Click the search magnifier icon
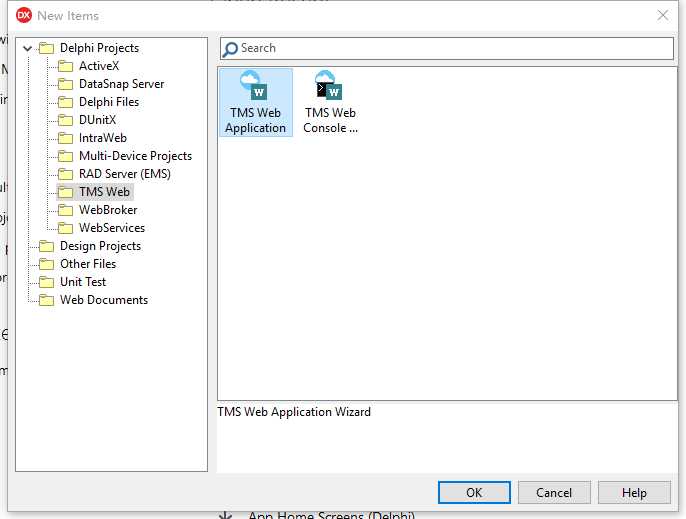Image resolution: width=686 pixels, height=519 pixels. pyautogui.click(x=230, y=49)
